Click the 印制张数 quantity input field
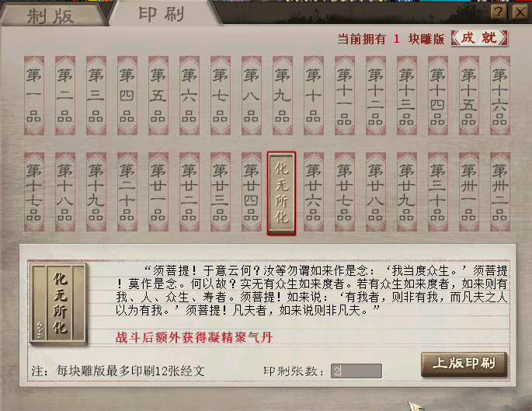The height and width of the screenshot is (411, 532). tap(356, 371)
